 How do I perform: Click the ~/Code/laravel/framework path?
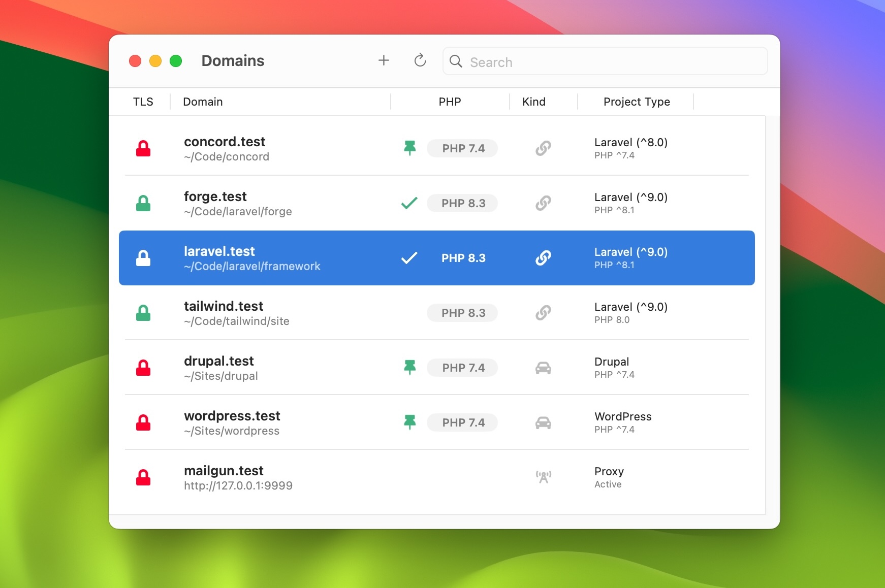(252, 267)
